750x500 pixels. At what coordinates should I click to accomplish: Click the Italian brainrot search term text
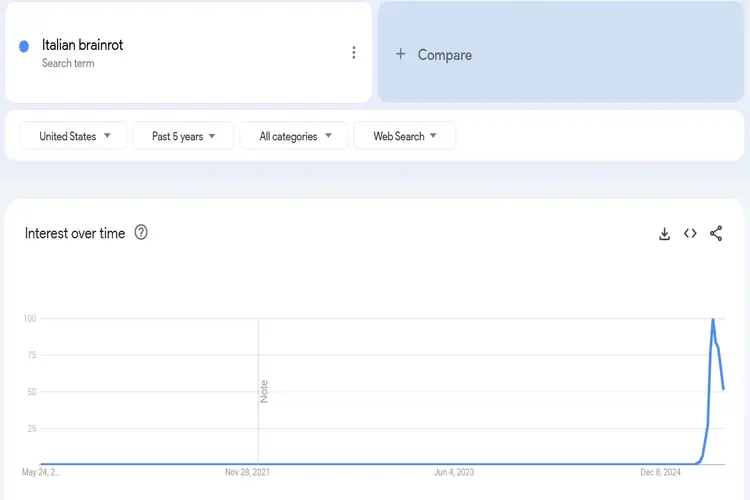point(82,45)
